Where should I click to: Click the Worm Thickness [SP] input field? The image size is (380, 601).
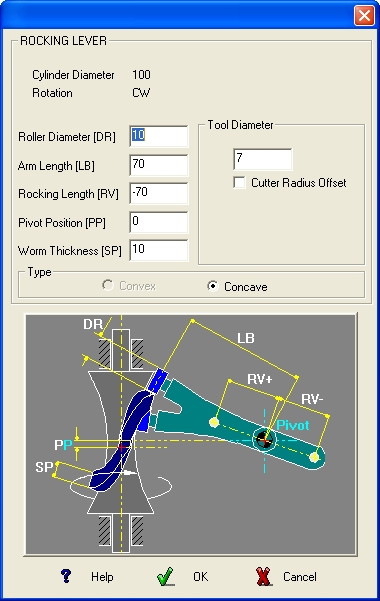click(x=159, y=250)
